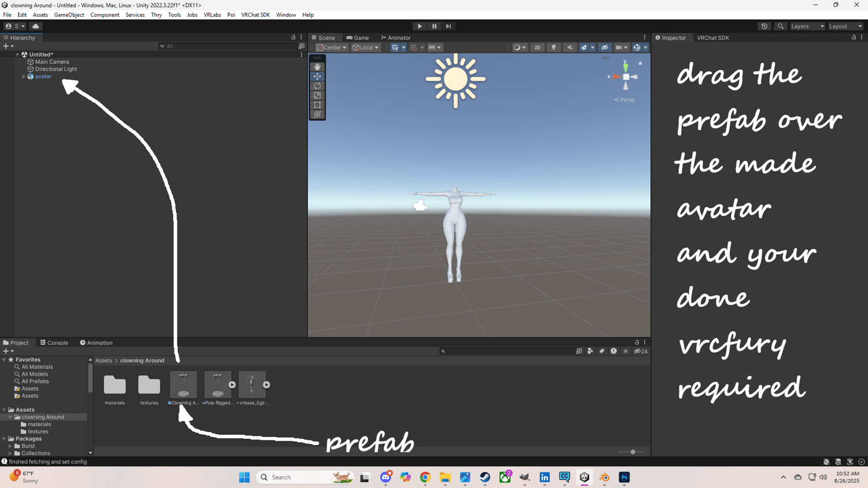This screenshot has width=868, height=488.
Task: Select the Rotate tool
Action: point(317,86)
